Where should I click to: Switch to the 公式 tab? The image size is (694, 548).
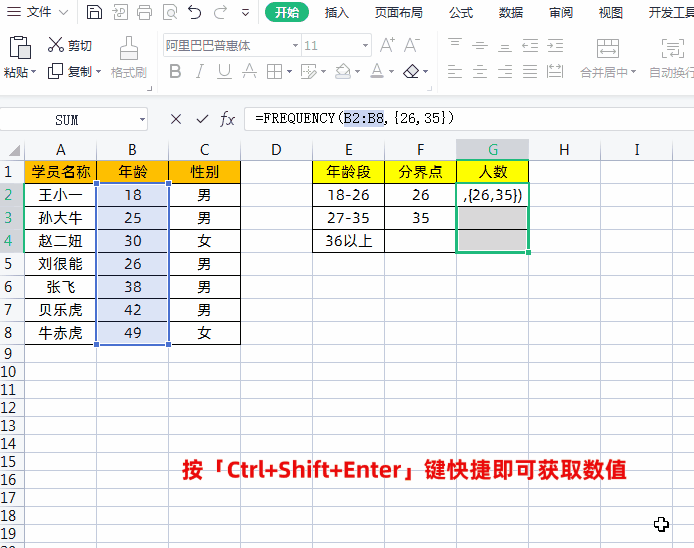click(x=461, y=12)
